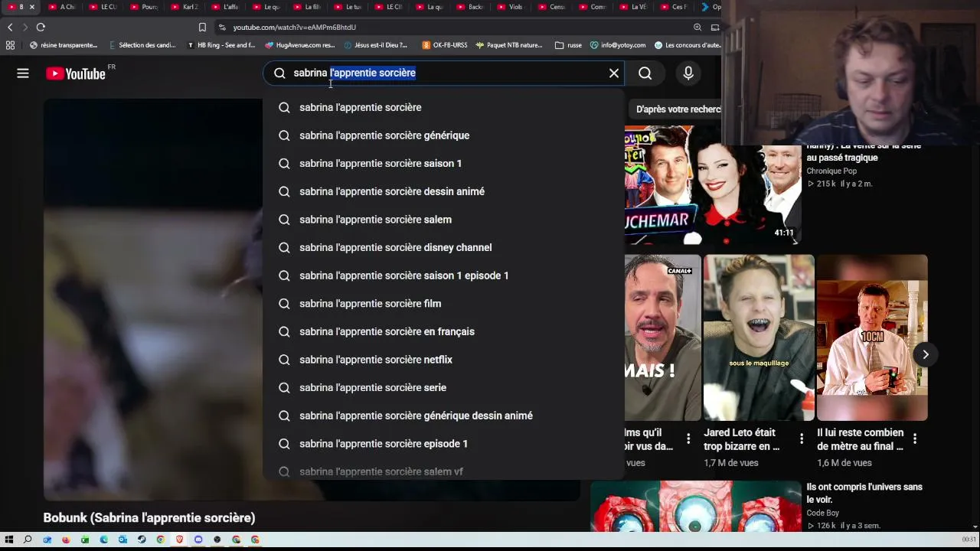Open the 'HB Ring - See and f...' bookmark
Screen dimensions: 980x551
(x=221, y=45)
